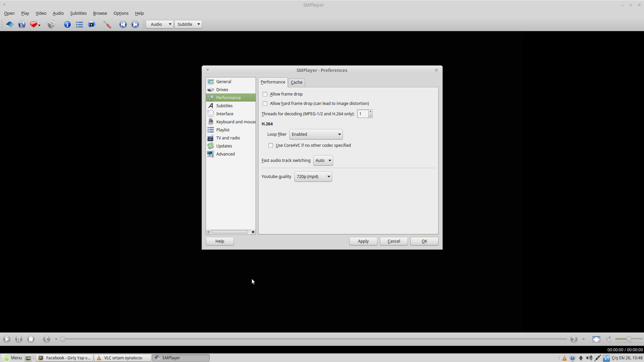Image resolution: width=644 pixels, height=362 pixels.
Task: Select Keyboard and mouse preferences section
Action: point(231,122)
